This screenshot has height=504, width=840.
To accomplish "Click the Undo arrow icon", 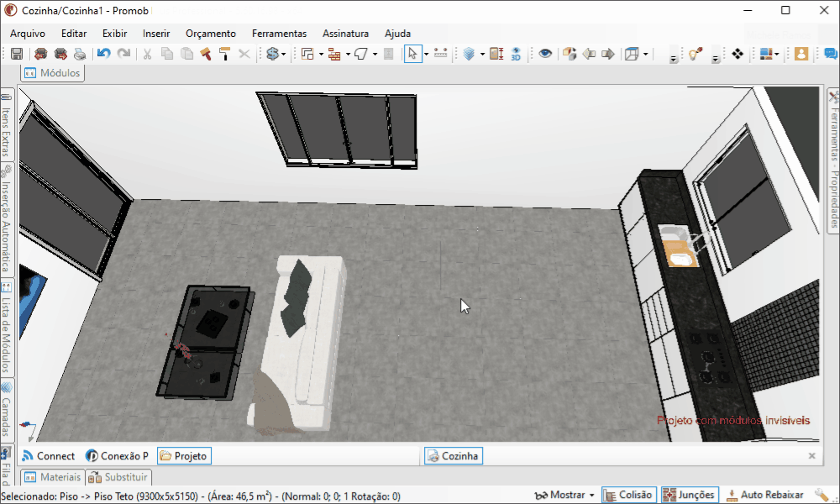I will 103,54.
